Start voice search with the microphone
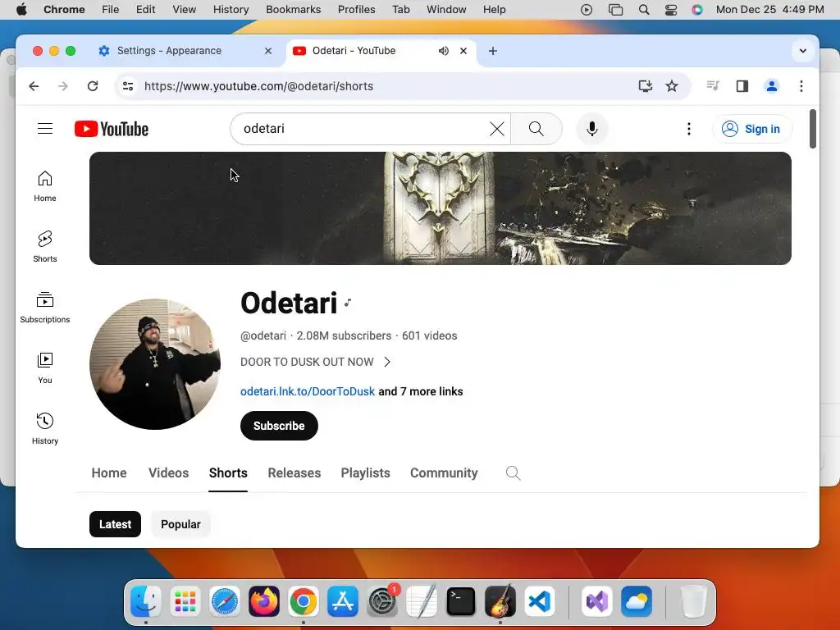Screen dimensions: 840x630 592,129
